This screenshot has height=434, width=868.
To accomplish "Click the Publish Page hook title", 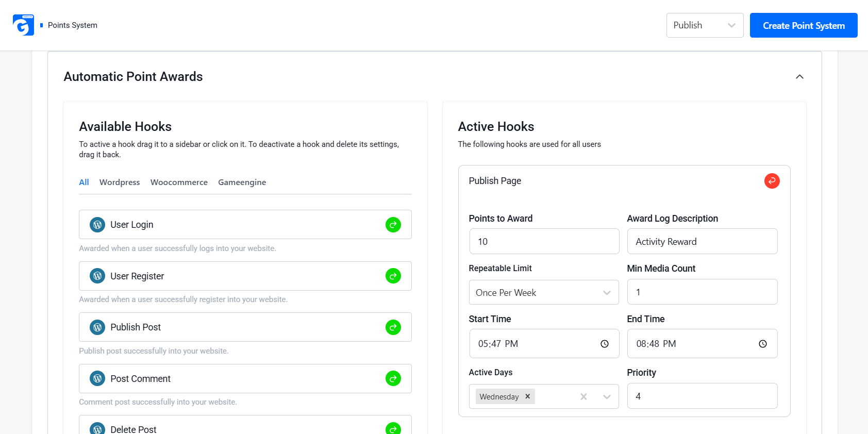I will [495, 181].
